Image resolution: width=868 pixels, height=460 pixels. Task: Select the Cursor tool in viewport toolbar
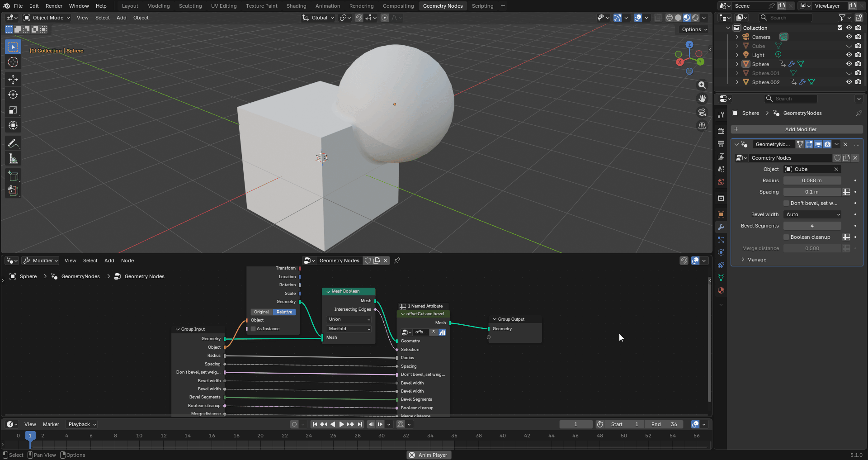(x=13, y=62)
